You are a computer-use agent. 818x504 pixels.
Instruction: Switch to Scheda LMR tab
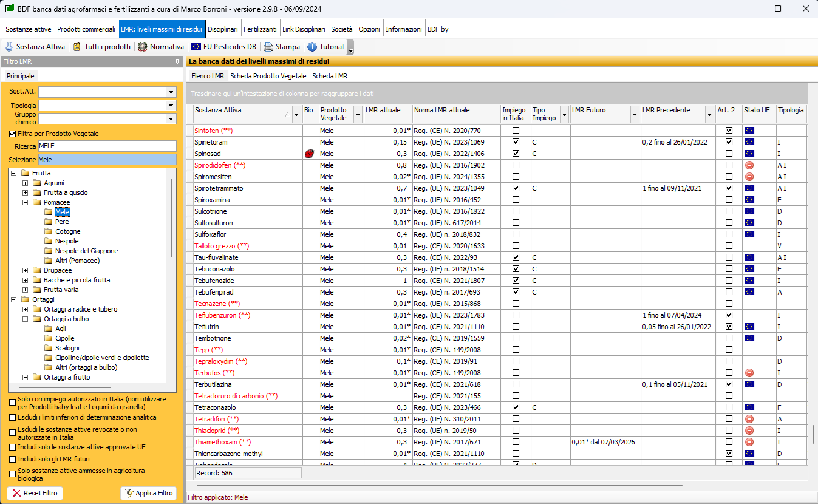point(330,76)
